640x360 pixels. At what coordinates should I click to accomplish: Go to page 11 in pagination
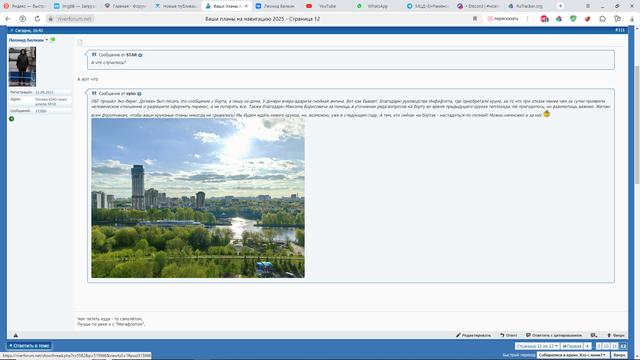(614, 346)
